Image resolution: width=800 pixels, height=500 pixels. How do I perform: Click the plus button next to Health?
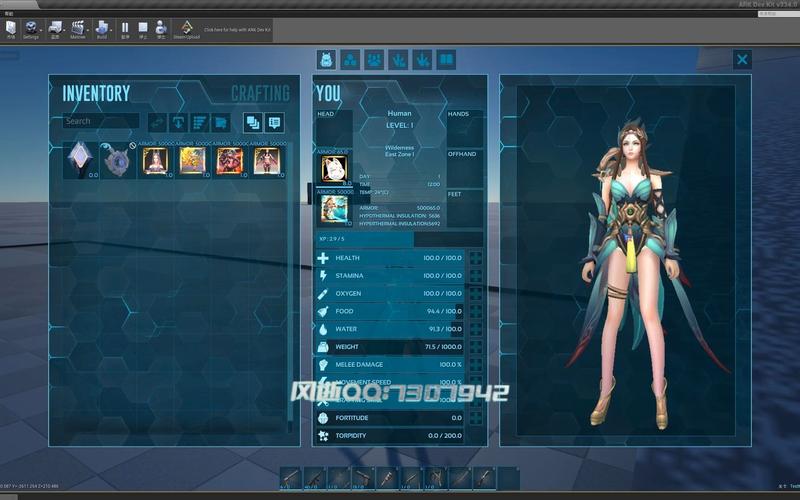tap(476, 258)
